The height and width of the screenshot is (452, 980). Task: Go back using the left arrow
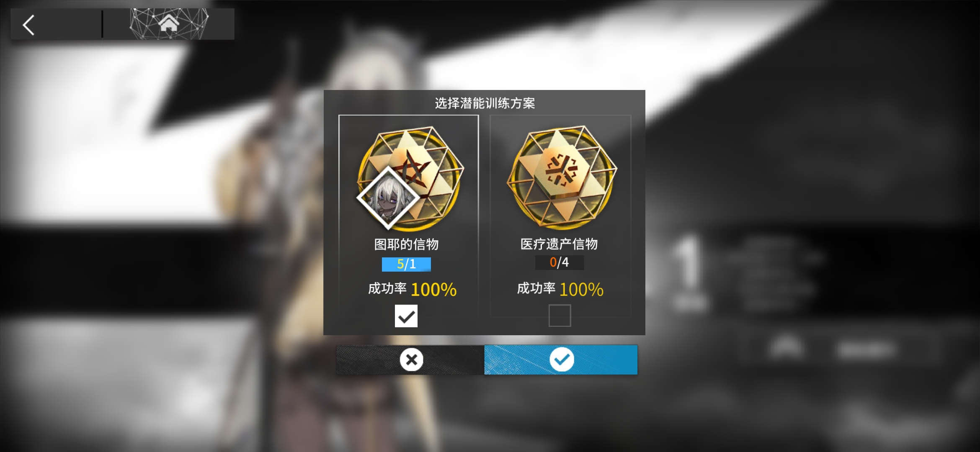tap(28, 25)
